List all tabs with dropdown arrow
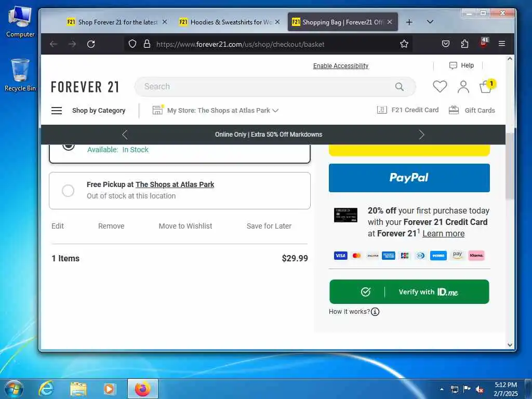The width and height of the screenshot is (532, 399). pos(430,22)
